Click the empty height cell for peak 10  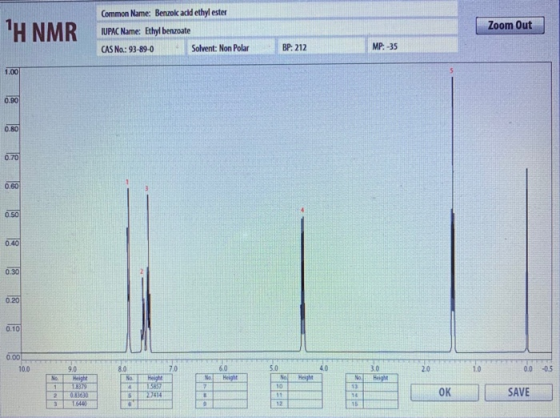[x=305, y=386]
